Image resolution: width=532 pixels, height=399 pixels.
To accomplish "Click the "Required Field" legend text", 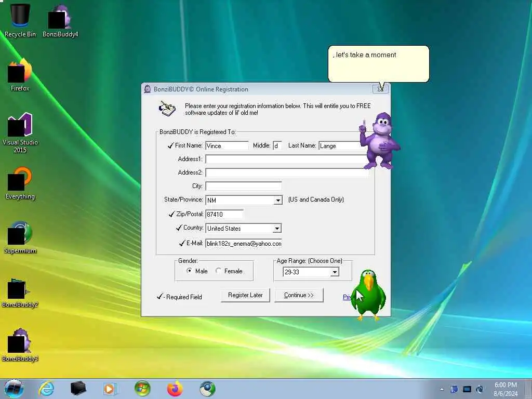I will point(184,297).
